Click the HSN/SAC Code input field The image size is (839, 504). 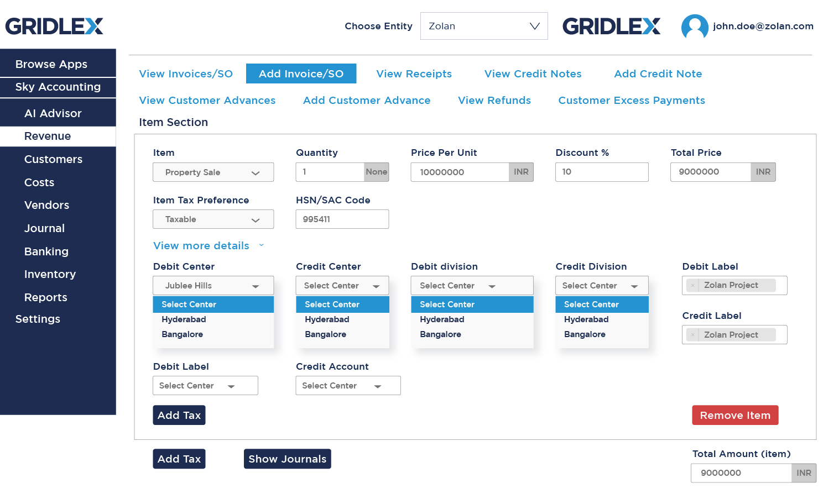pyautogui.click(x=342, y=219)
